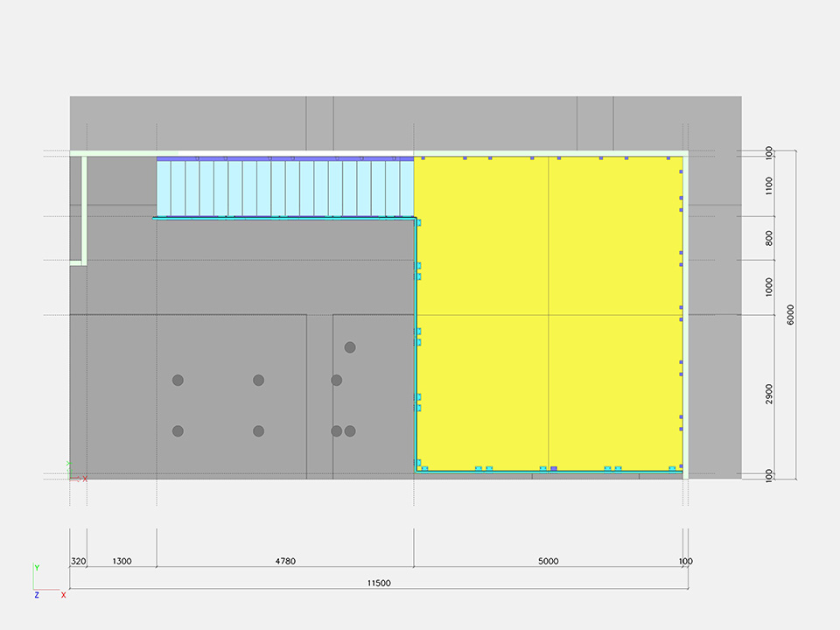Viewport: 840px width, 630px height.
Task: Select the bottom-left circle in wide panel
Action: click(178, 431)
